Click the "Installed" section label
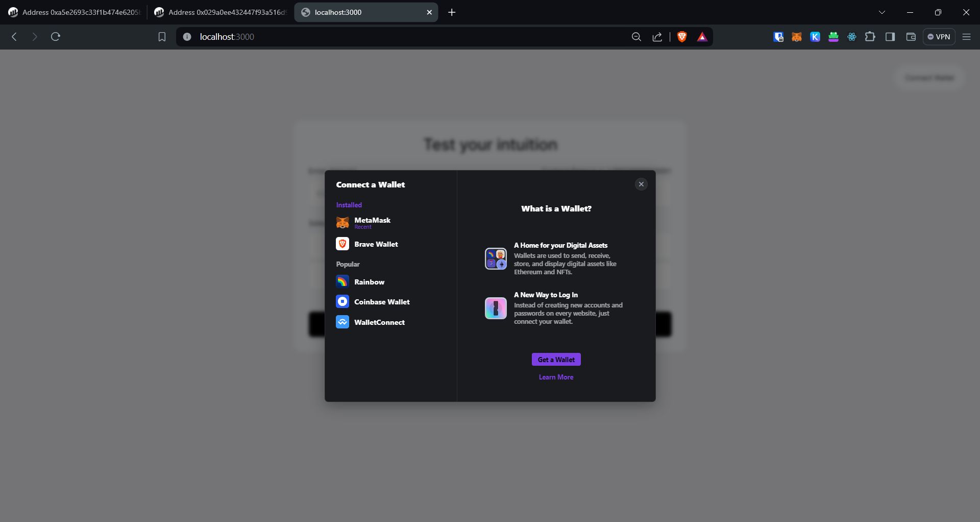Viewport: 980px width, 522px height. pyautogui.click(x=349, y=205)
